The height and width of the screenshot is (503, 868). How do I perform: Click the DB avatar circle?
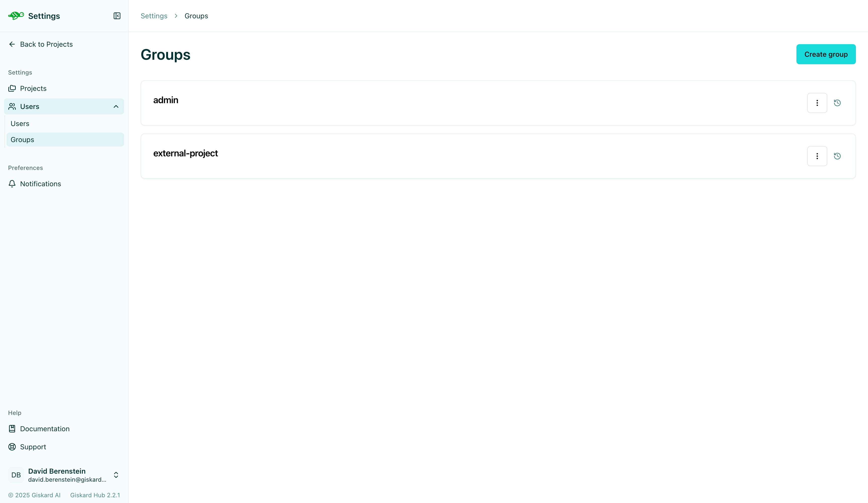click(16, 475)
